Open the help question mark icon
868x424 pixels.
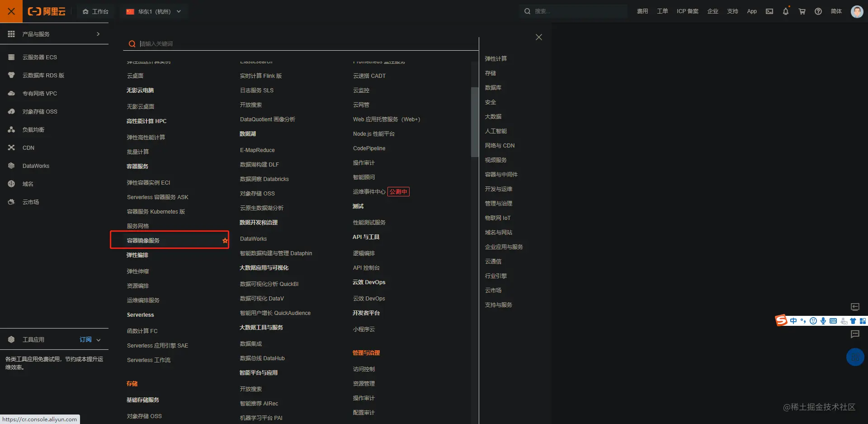click(818, 11)
